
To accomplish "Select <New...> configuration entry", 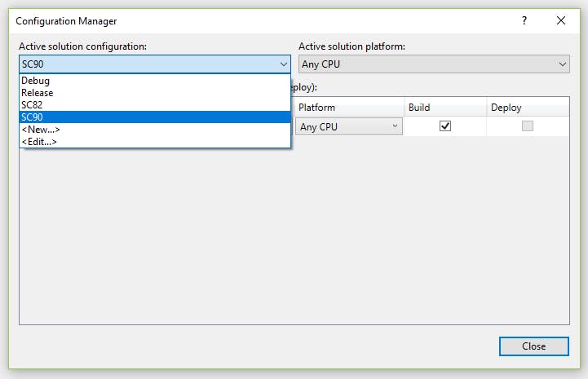I will [x=155, y=130].
